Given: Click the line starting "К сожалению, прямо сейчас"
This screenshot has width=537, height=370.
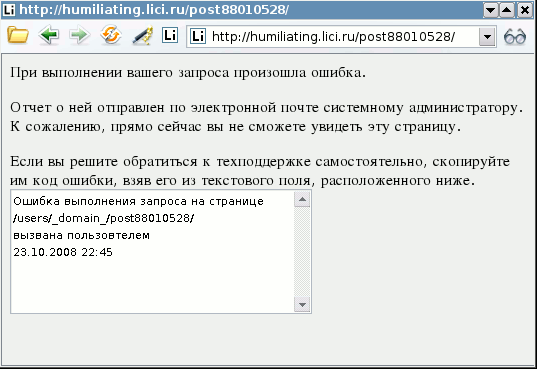Looking at the screenshot, I should [x=236, y=127].
